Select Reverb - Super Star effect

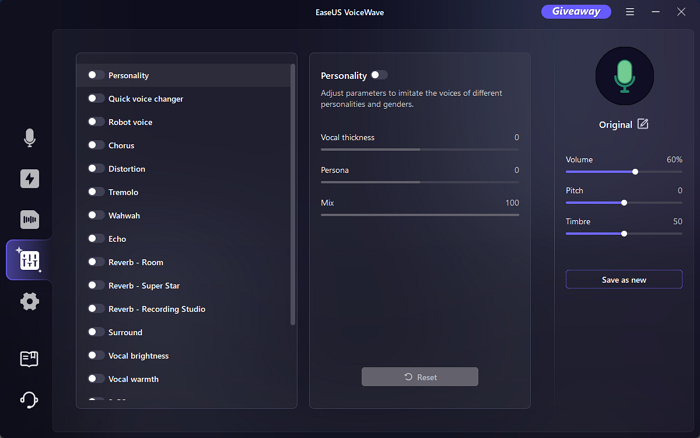145,286
